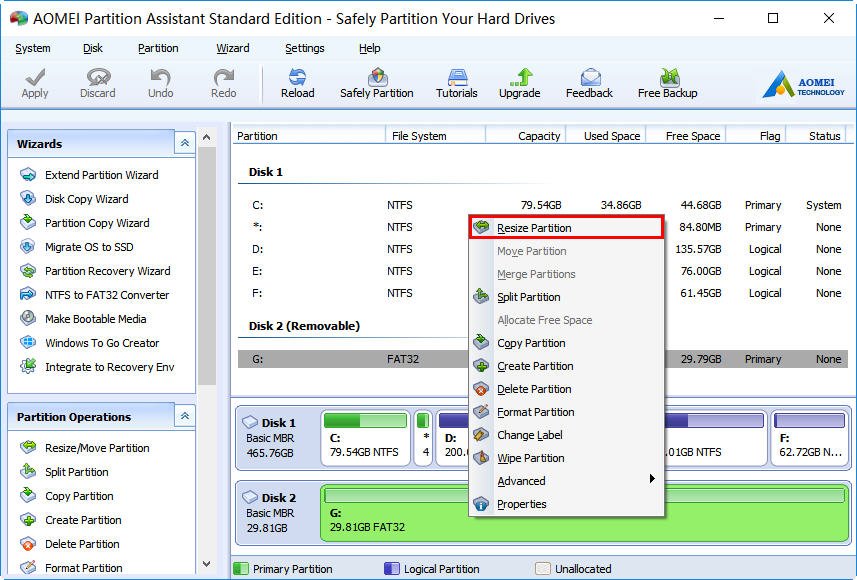Open the Partition Copy Wizard
857x580 pixels.
coord(85,223)
